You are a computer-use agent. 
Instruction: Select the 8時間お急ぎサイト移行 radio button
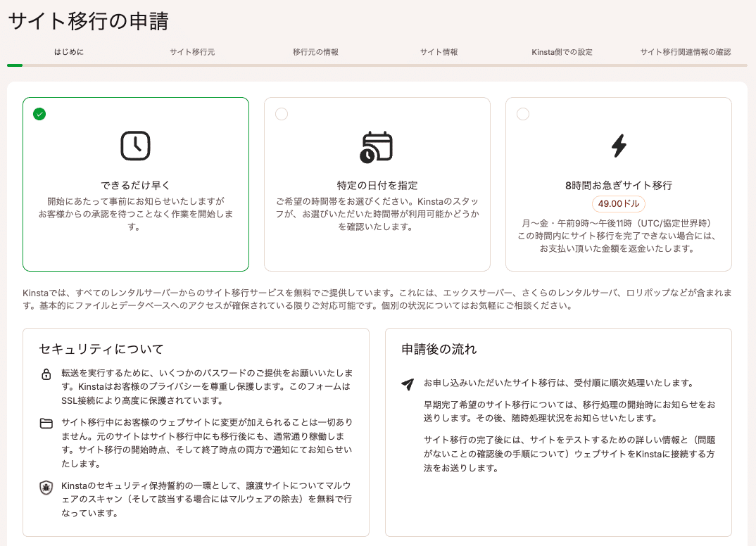tap(522, 114)
